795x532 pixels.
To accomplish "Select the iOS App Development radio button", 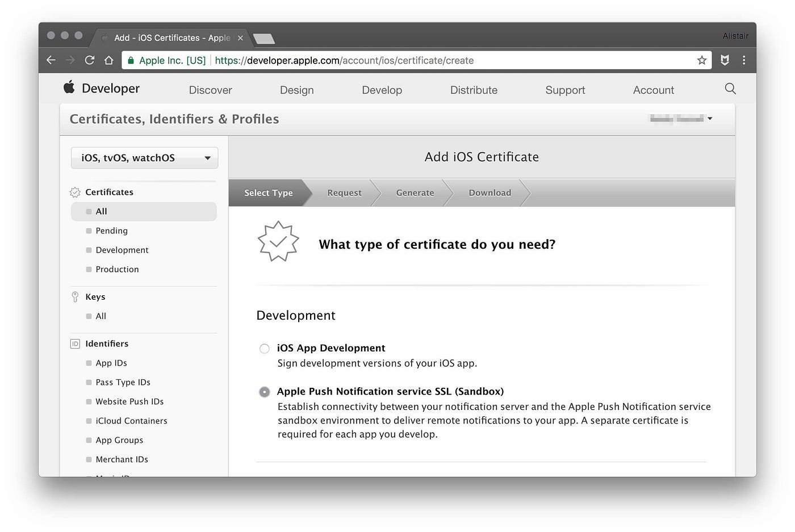I will 264,349.
